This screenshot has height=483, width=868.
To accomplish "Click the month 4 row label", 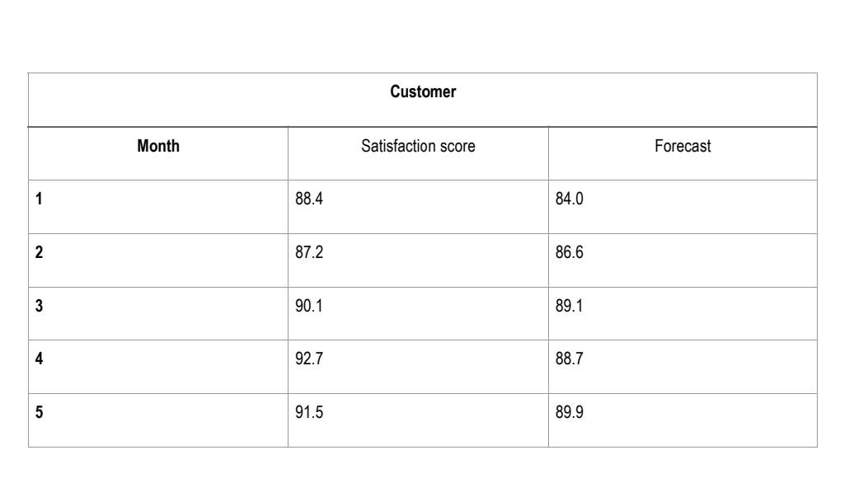I will click(39, 359).
